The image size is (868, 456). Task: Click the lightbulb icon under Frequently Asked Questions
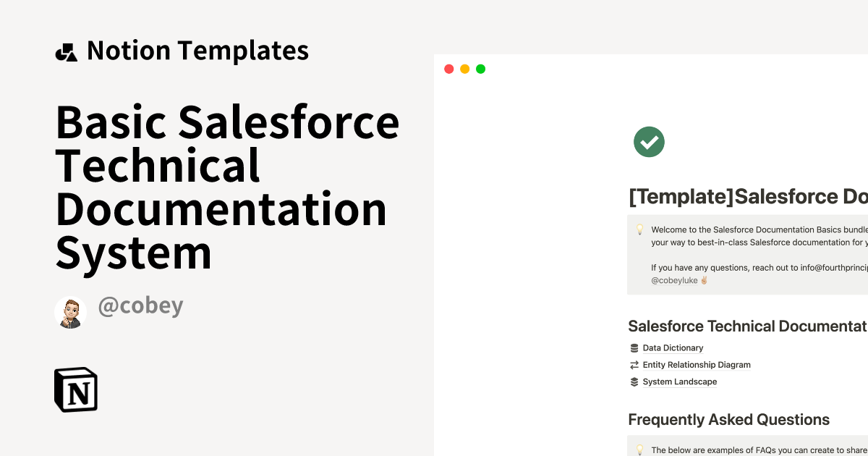pyautogui.click(x=639, y=449)
